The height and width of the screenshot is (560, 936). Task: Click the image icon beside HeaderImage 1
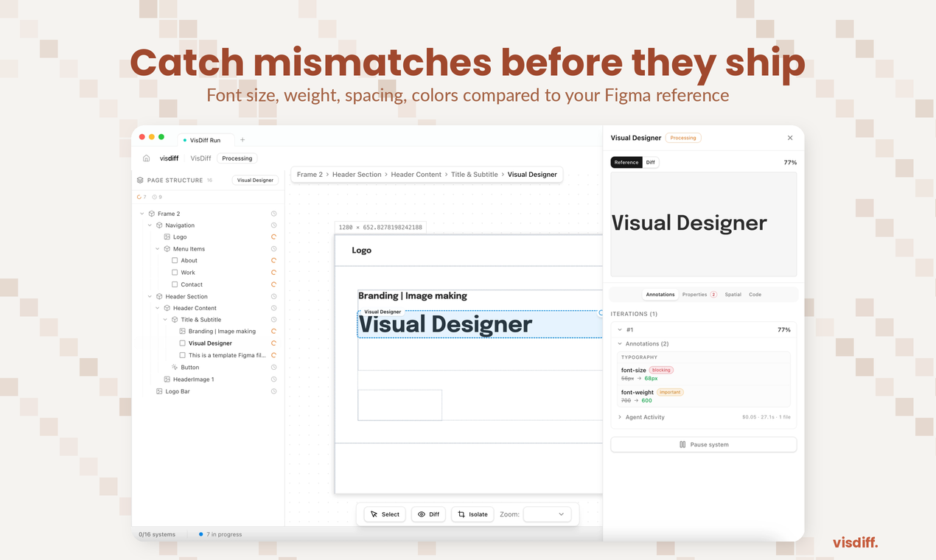click(167, 379)
